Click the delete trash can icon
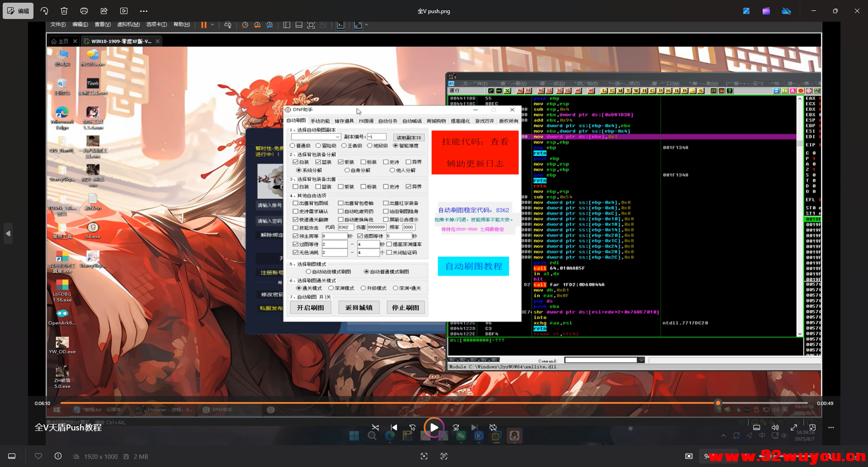 pos(64,11)
